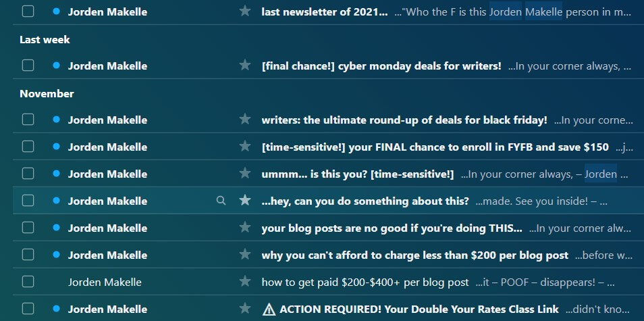Screen dimensions: 644x321
Task: Star the cyber monday deals email
Action: (x=245, y=66)
